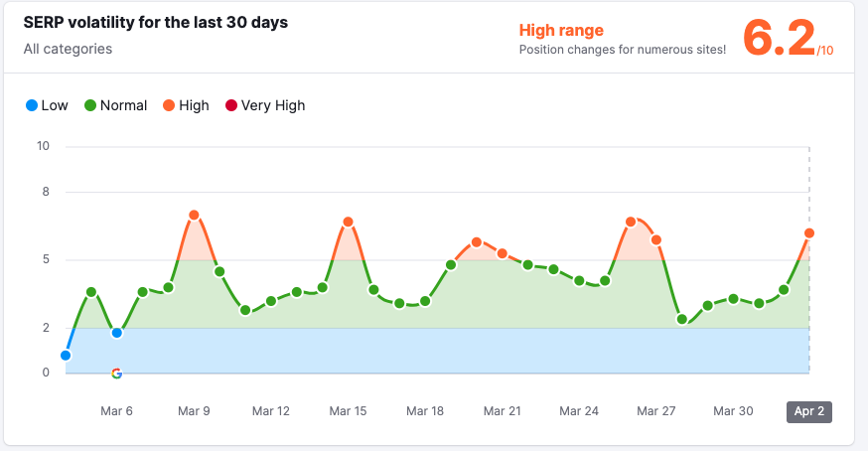Click the Mar 9 axis label
This screenshot has height=451, width=868.
194,411
